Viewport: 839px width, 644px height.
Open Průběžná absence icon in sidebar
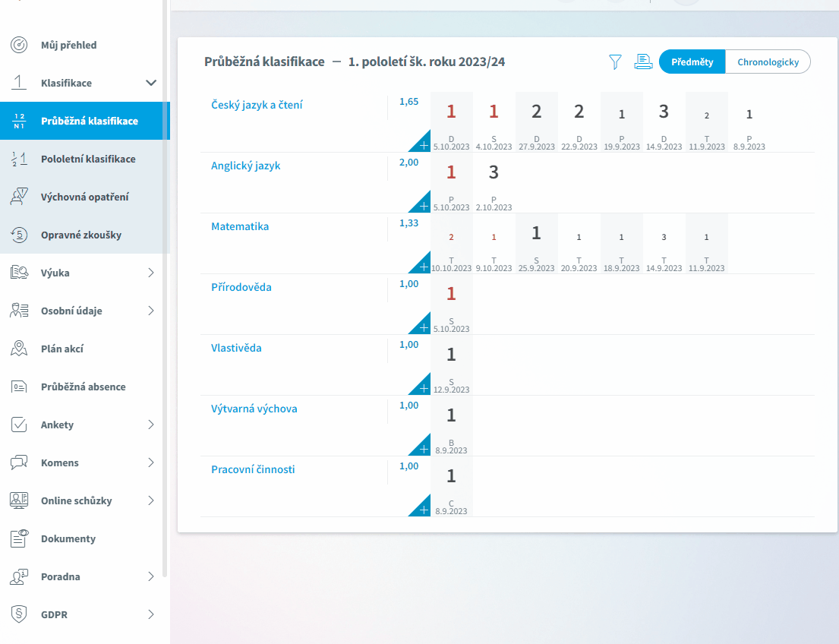20,387
